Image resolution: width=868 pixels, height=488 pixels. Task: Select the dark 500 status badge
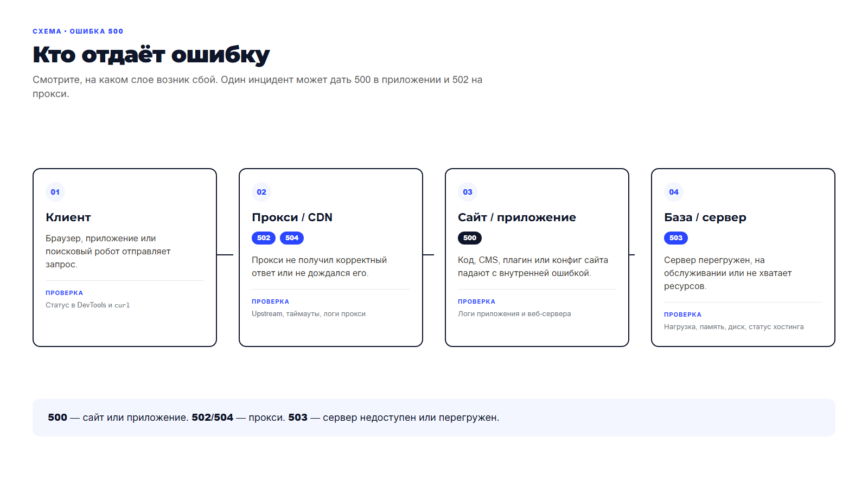point(470,238)
